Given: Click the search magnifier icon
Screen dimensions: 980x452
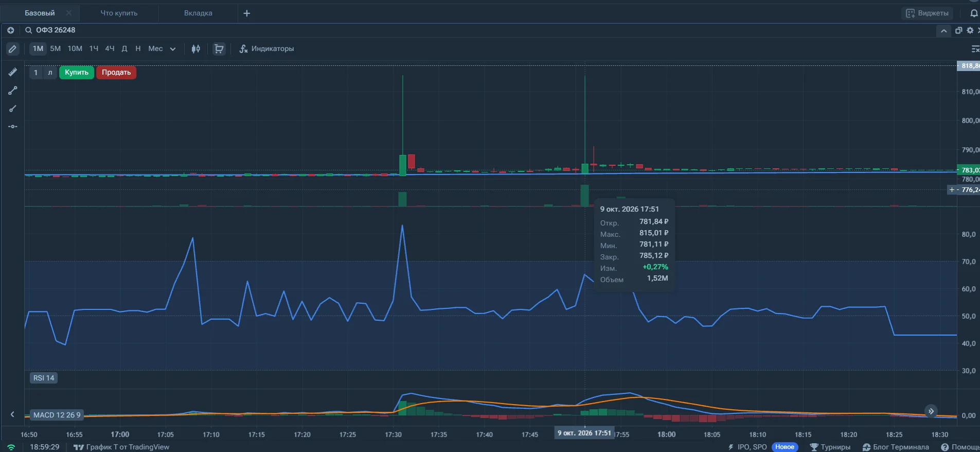Looking at the screenshot, I should pyautogui.click(x=28, y=30).
